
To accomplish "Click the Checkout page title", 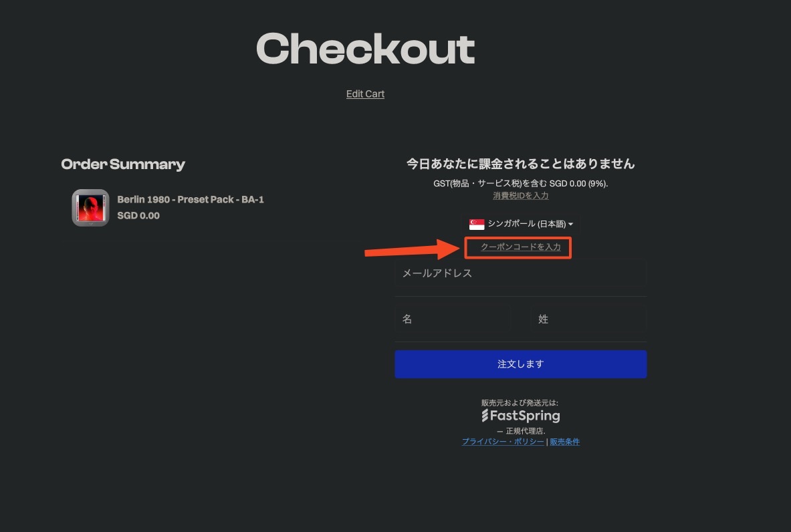I will tap(366, 48).
